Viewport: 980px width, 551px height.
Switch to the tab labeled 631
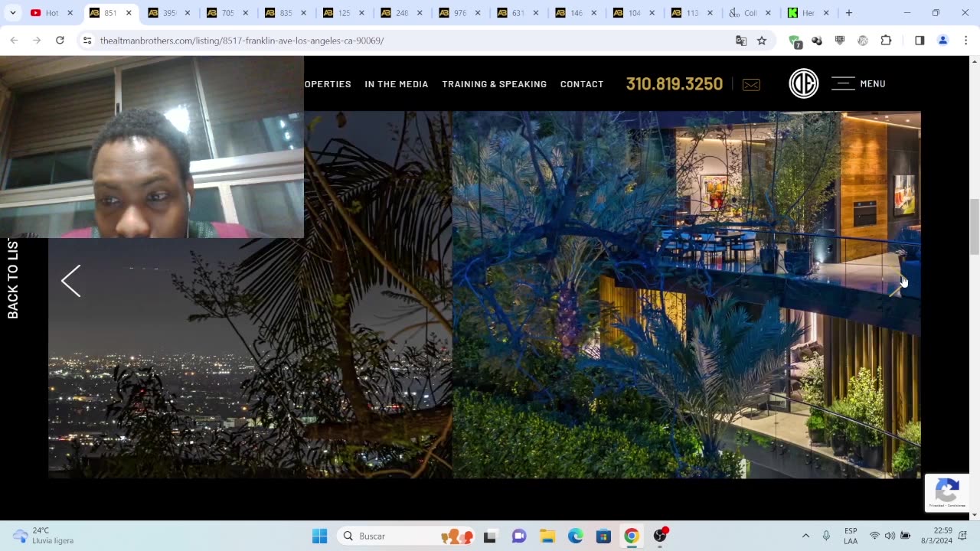pos(511,13)
